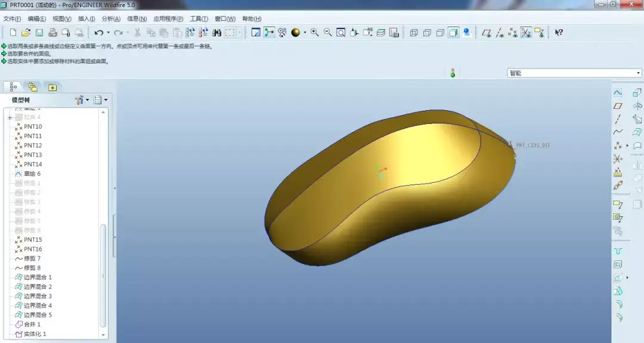Open the 文件(F) menu

(x=12, y=19)
